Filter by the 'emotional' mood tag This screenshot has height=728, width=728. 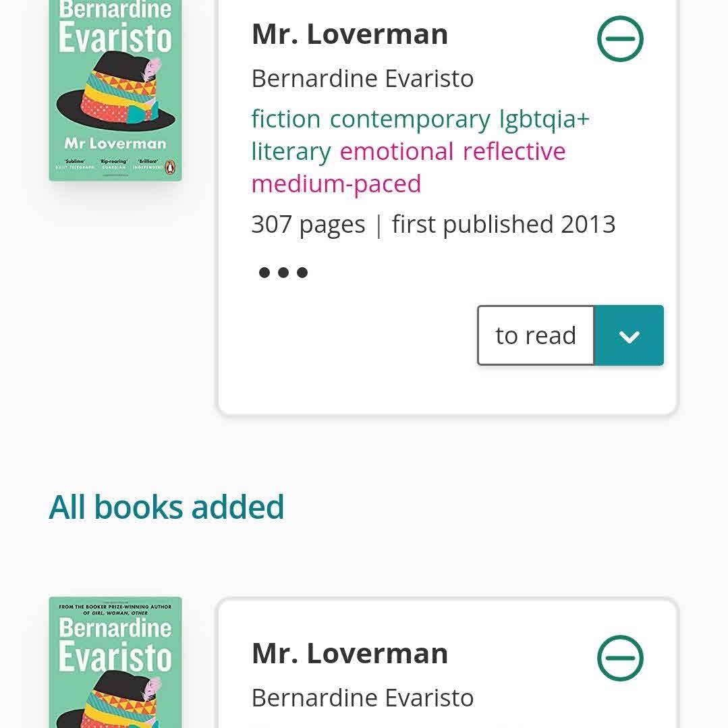397,151
